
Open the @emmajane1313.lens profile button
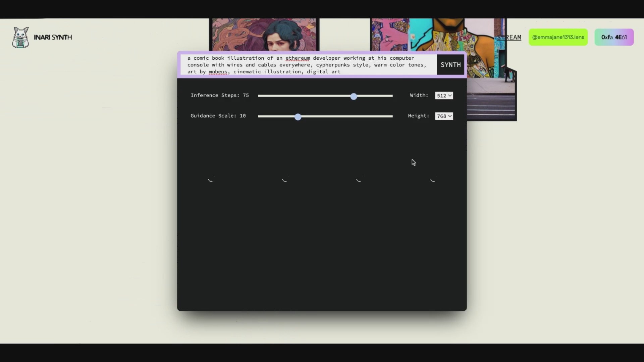558,37
